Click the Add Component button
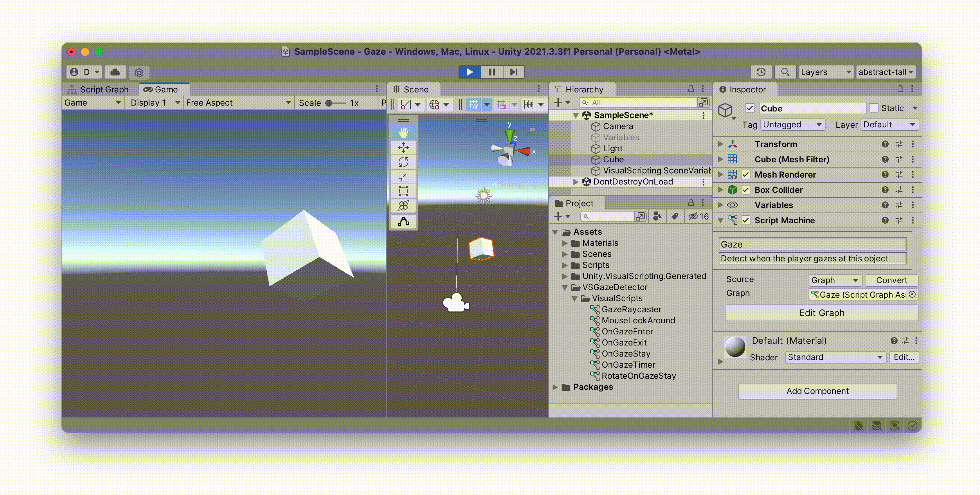 pyautogui.click(x=817, y=391)
